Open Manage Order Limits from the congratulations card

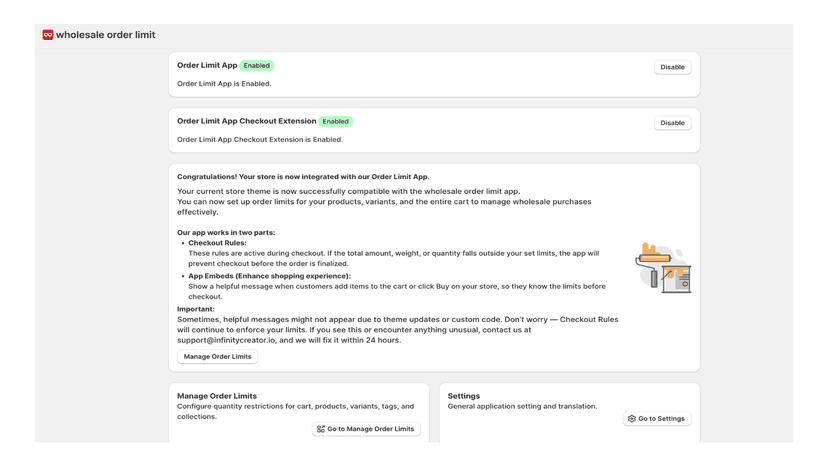[218, 357]
